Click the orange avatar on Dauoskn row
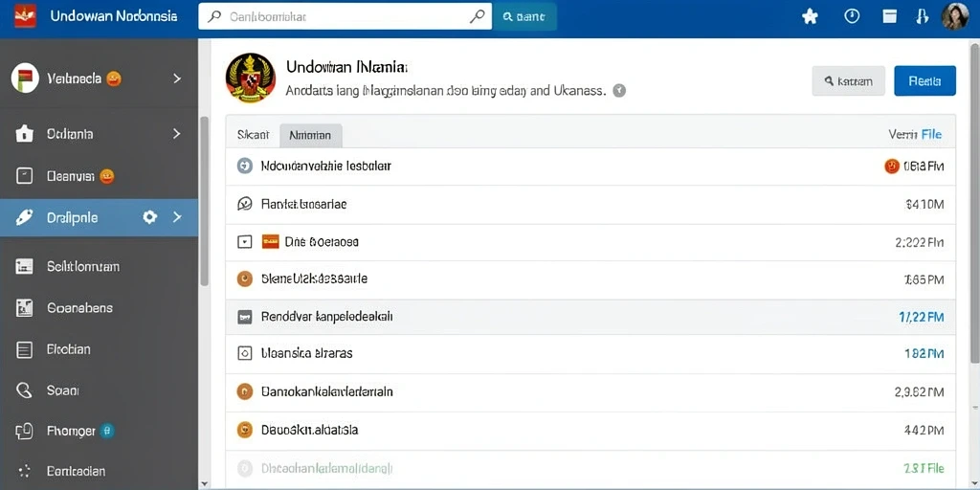The height and width of the screenshot is (490, 980). click(244, 430)
